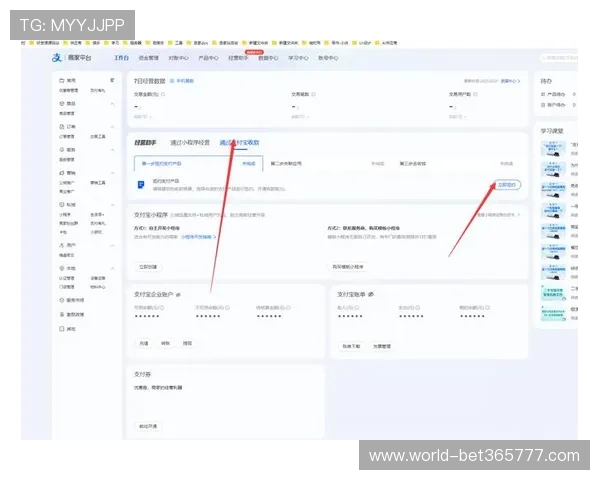Open 账户待办 in the 待办 panel
Image resolution: width=600 pixels, height=480 pixels.
coord(556,105)
